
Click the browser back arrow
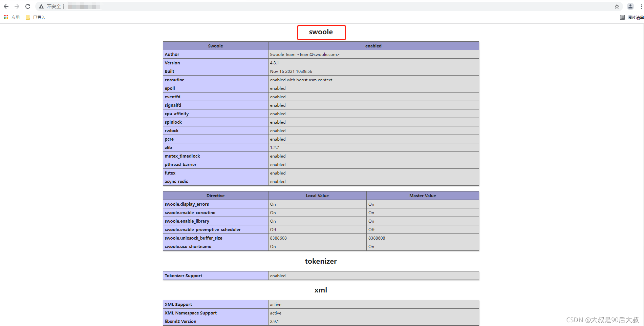coord(6,6)
